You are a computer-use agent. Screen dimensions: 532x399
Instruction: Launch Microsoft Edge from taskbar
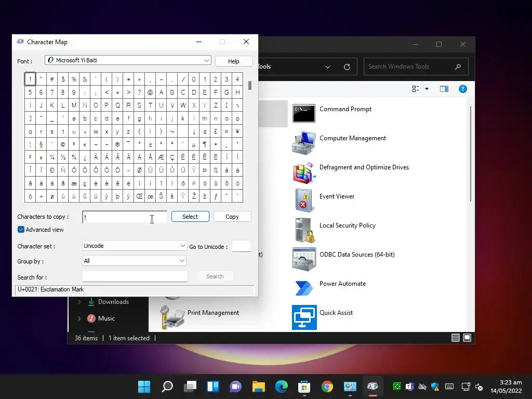tap(281, 387)
